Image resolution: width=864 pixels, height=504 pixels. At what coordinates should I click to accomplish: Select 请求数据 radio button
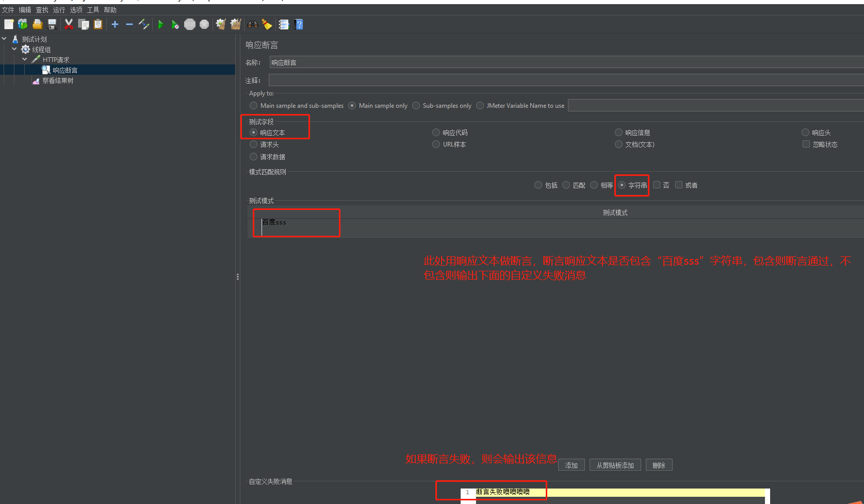click(x=253, y=157)
